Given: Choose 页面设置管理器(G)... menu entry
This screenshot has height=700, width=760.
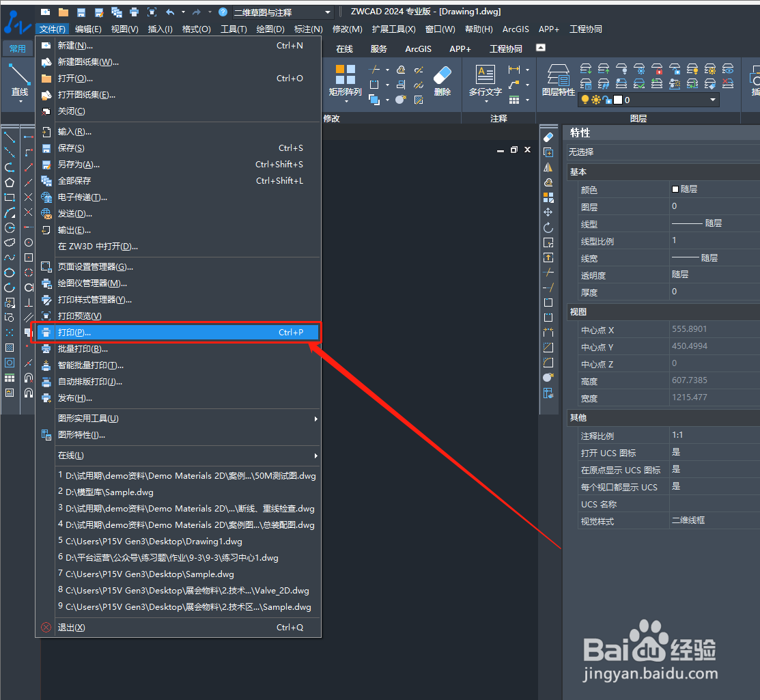Looking at the screenshot, I should coord(178,266).
